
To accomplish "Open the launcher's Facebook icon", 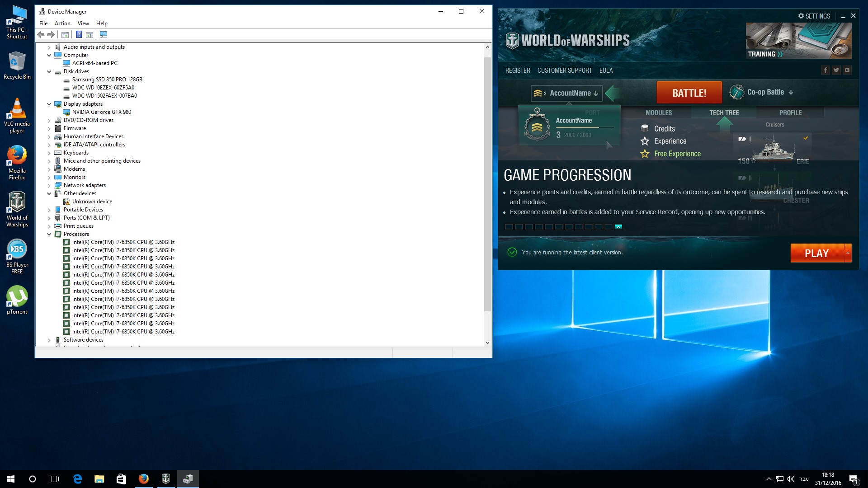I will pyautogui.click(x=826, y=70).
